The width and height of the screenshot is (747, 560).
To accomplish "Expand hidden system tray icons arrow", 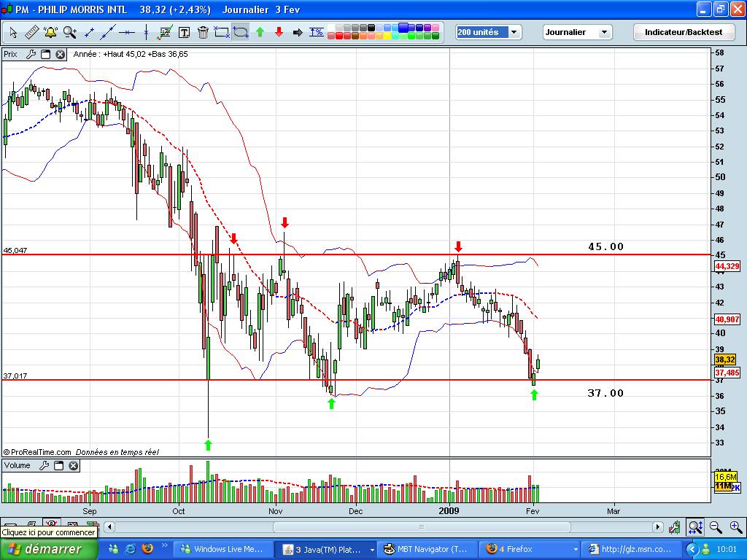I will click(692, 549).
